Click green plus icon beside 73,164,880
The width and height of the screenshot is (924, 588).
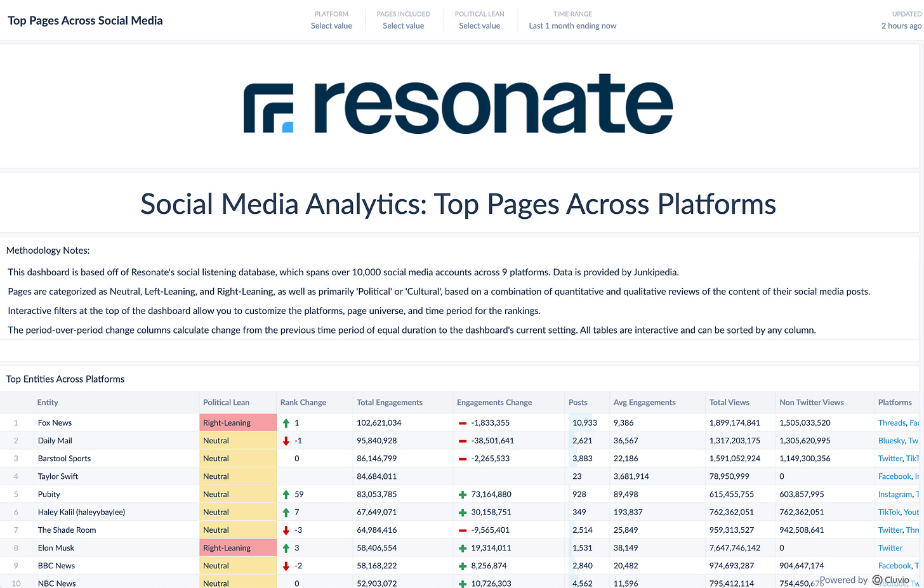463,494
